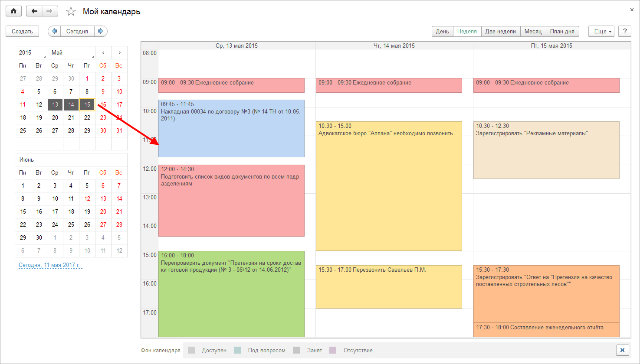Click the Июнь month heading
The image size is (640, 364).
pyautogui.click(x=26, y=159)
